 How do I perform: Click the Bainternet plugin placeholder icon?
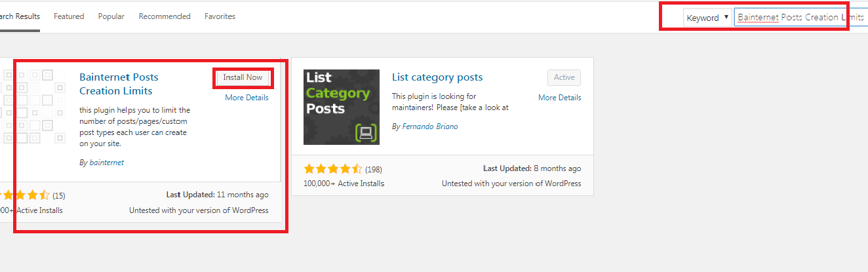tap(34, 107)
